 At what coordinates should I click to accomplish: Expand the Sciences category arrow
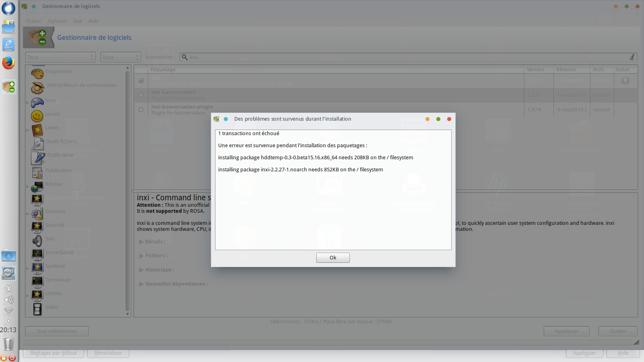(x=27, y=214)
